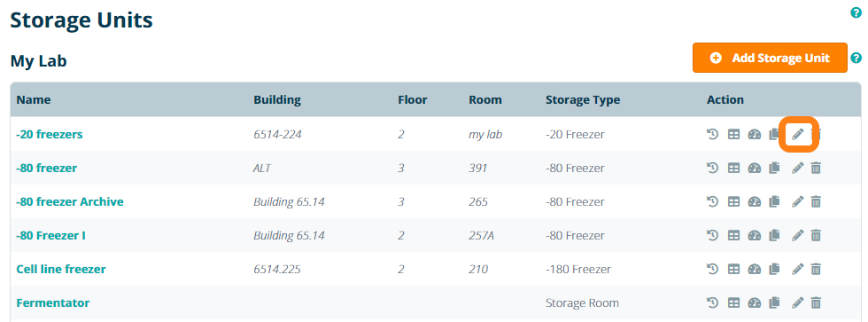Duplicate the Fermentator storage unit
The width and height of the screenshot is (868, 322).
click(774, 303)
